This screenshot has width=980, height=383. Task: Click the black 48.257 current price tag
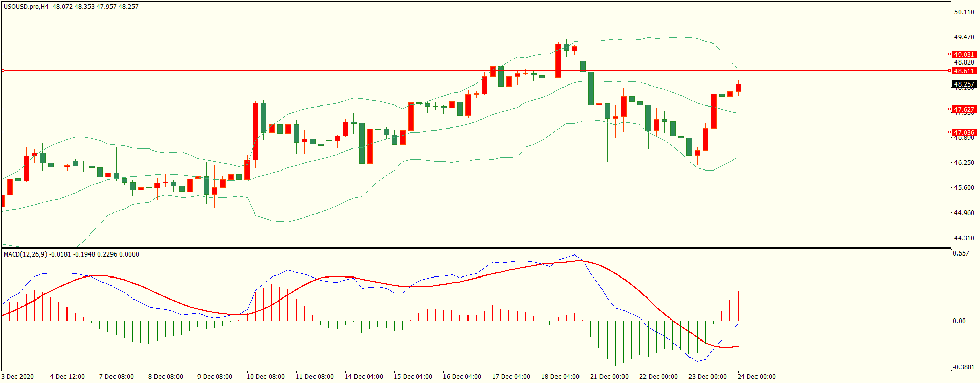tap(964, 84)
